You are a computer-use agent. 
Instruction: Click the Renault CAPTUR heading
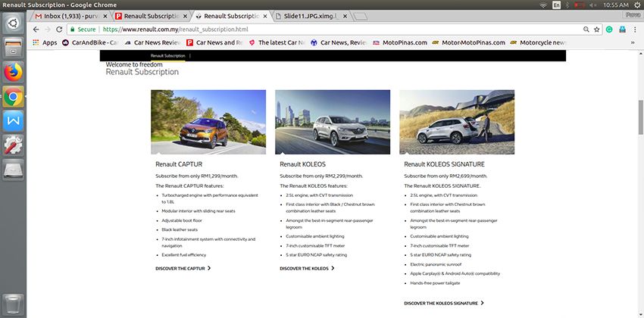[179, 164]
